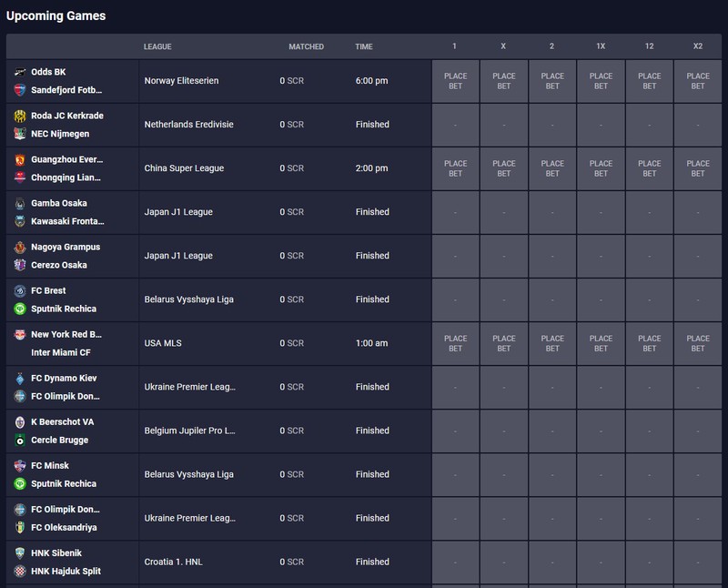This screenshot has width=728, height=588.
Task: Place bet on 1X for Guangzhou match
Action: 601,168
